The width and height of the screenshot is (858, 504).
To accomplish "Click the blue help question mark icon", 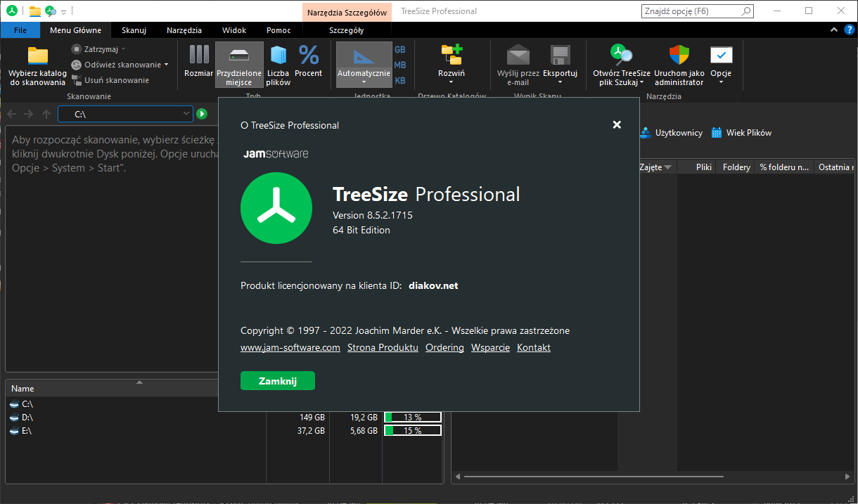I will click(x=850, y=30).
